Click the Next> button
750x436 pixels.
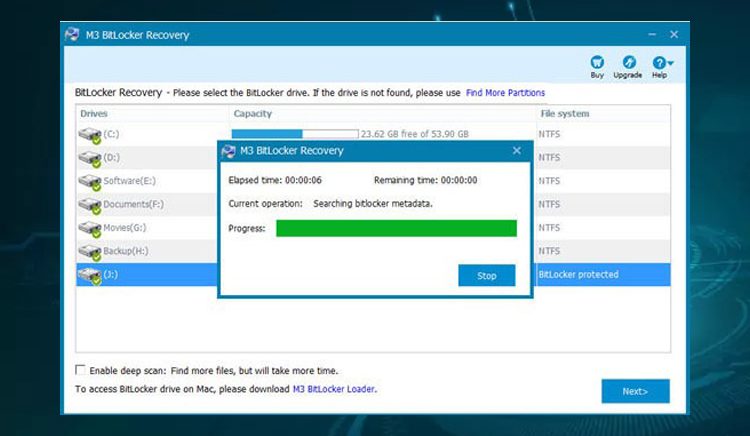coord(635,391)
